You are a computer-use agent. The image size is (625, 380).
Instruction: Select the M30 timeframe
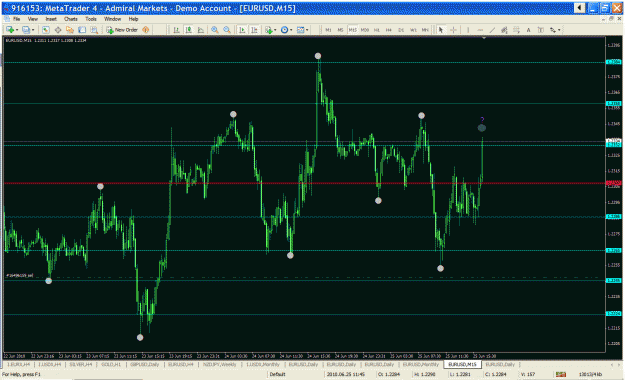(365, 30)
